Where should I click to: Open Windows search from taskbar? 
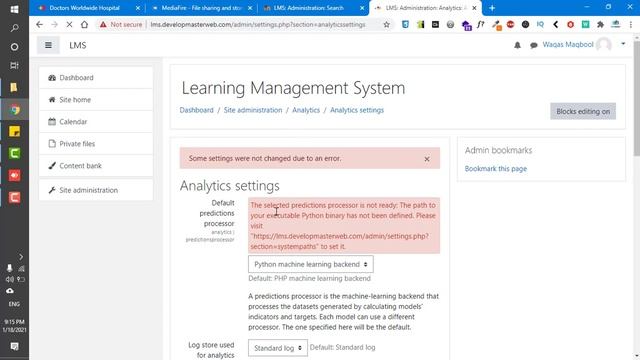pyautogui.click(x=14, y=28)
